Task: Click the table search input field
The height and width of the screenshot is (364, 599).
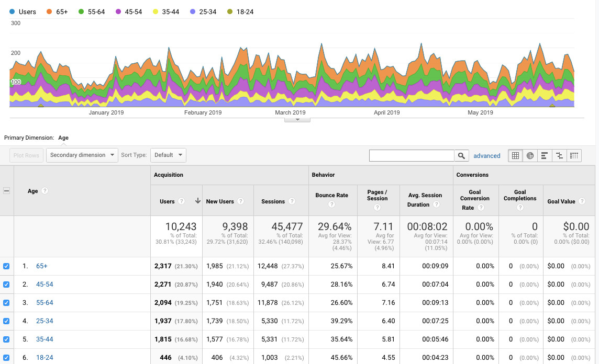Action: click(x=412, y=155)
